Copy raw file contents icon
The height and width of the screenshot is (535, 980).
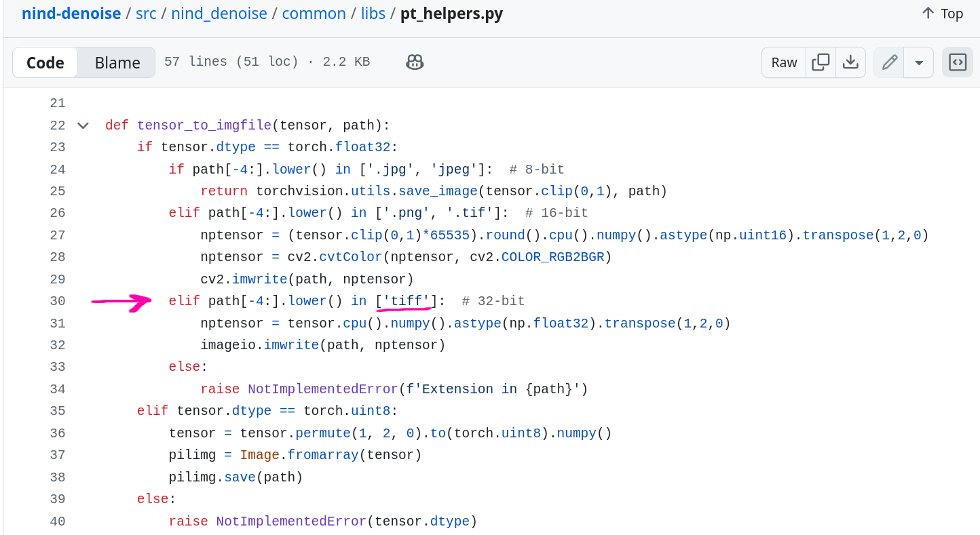pos(821,62)
